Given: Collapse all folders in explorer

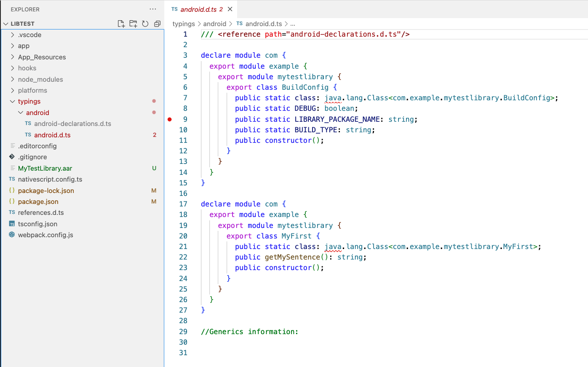Looking at the screenshot, I should [x=157, y=24].
